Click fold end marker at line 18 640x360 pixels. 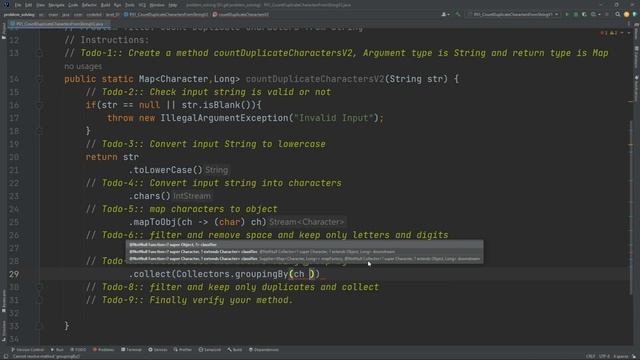pos(40,131)
